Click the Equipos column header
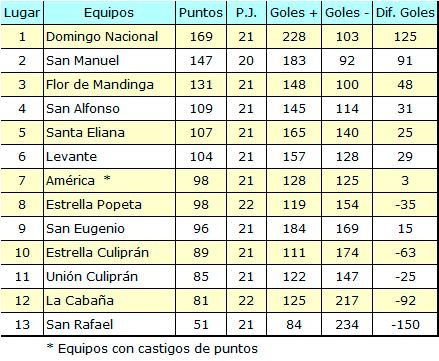 [109, 13]
